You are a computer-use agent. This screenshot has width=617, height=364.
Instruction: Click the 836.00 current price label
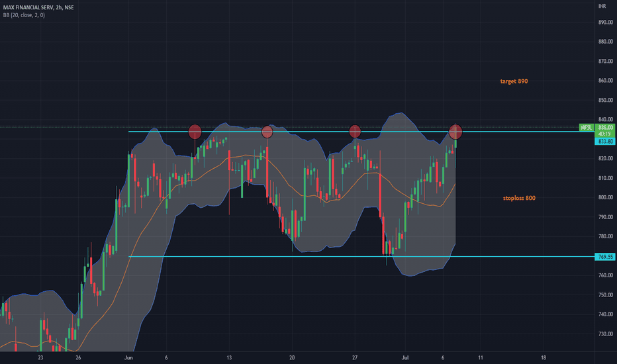(x=606, y=128)
